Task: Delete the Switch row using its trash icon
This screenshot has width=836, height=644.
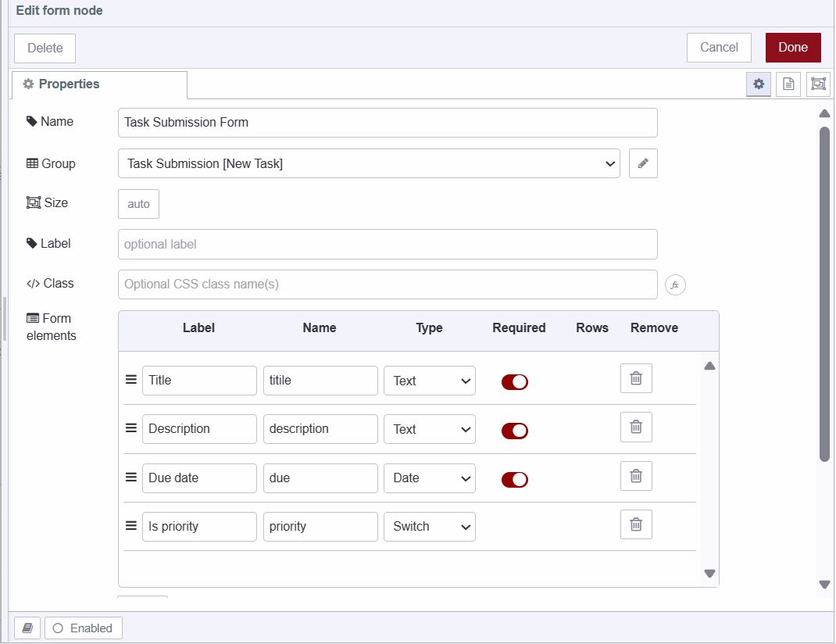Action: pos(635,524)
